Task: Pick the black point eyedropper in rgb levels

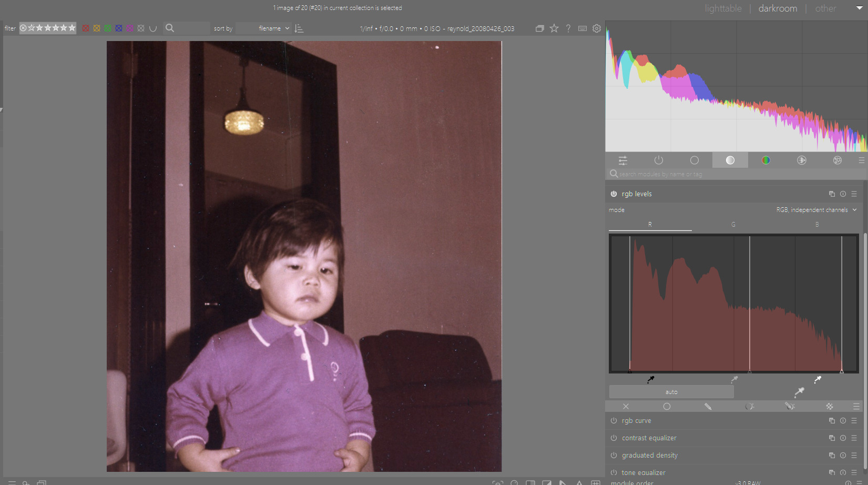Action: click(x=650, y=379)
